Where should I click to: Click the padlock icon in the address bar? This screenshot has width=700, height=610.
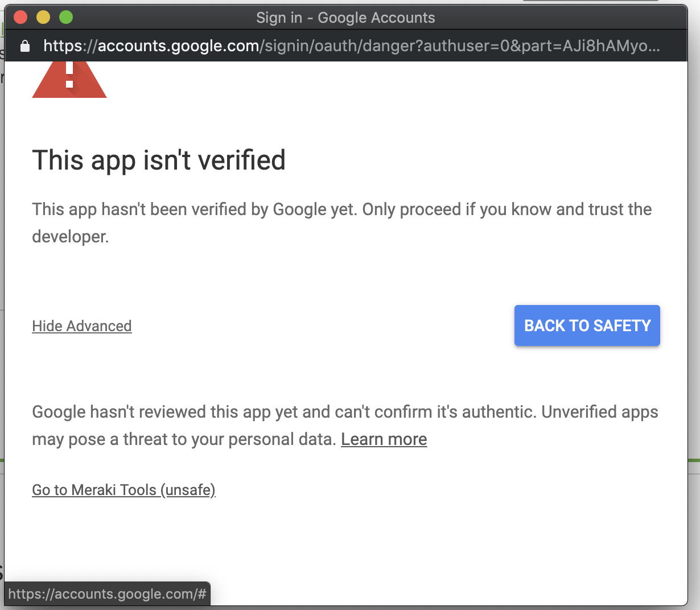click(24, 46)
